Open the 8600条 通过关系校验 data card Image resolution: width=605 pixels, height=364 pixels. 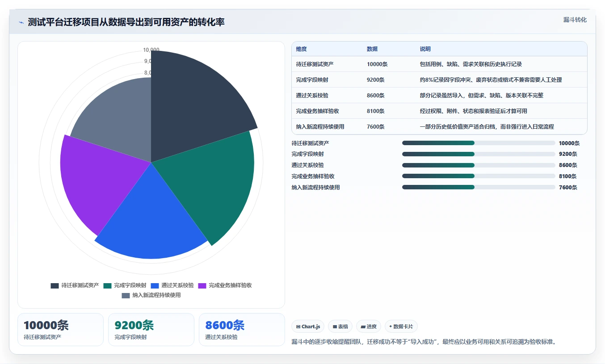242,330
